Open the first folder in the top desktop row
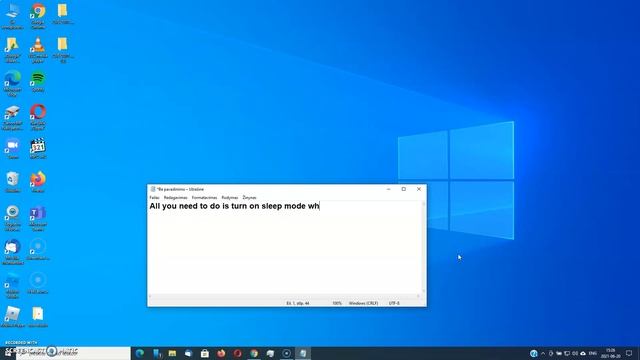Viewport: 640px width, 360px height. pos(62,14)
